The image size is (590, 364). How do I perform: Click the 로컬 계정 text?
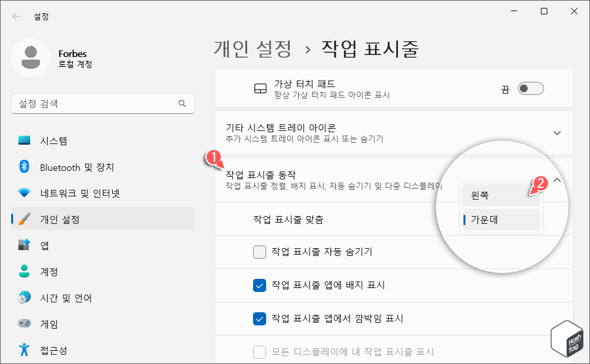pos(75,64)
